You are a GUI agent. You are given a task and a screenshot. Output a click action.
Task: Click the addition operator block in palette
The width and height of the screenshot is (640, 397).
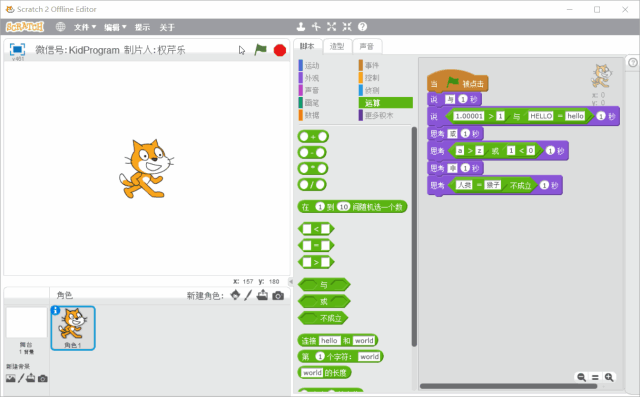click(x=313, y=137)
